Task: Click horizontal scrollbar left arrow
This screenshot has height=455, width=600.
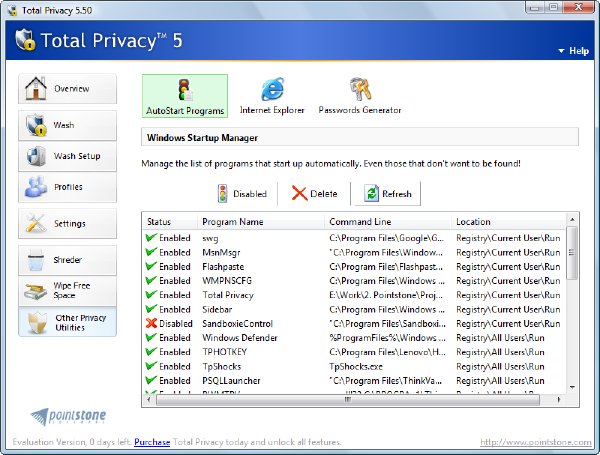Action: 149,400
